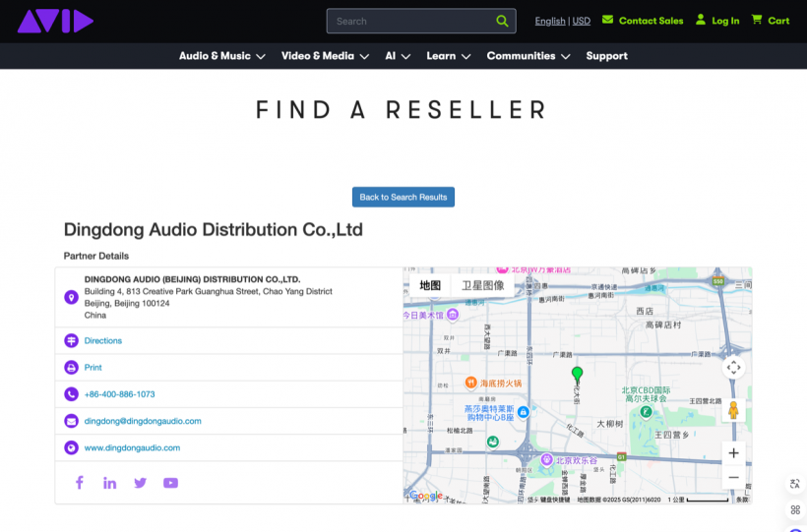Open the Print link
The image size is (807, 532).
(93, 368)
